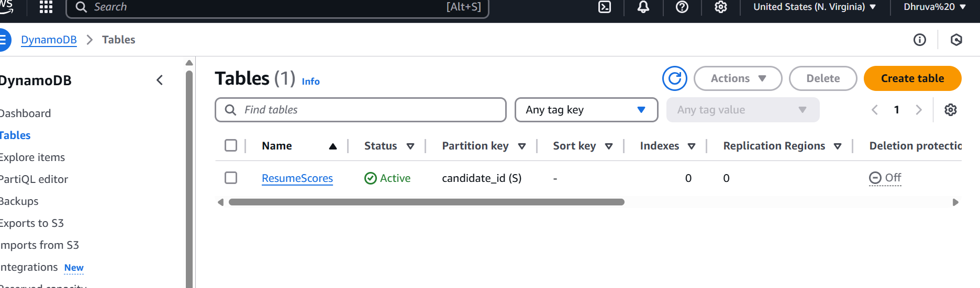This screenshot has width=980, height=288.
Task: Expand the Actions dropdown
Action: pyautogui.click(x=738, y=78)
